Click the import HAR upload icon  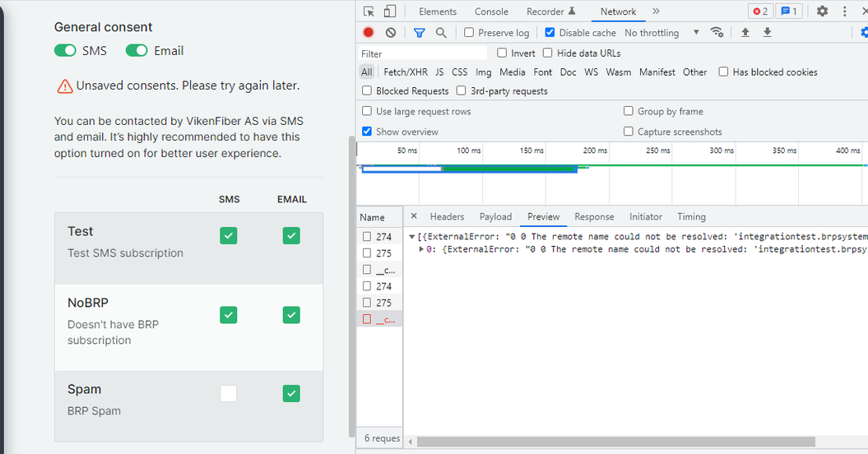pyautogui.click(x=745, y=33)
